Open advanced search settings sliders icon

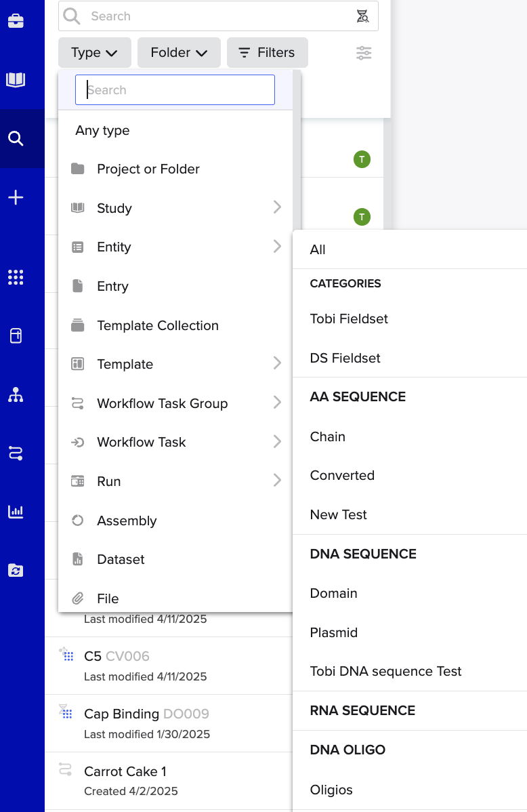(x=364, y=53)
